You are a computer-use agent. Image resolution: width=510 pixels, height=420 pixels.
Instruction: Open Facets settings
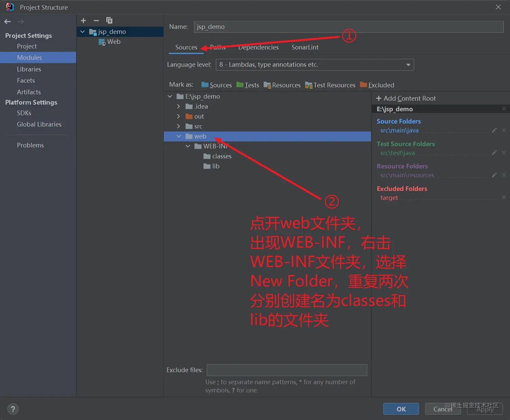point(26,81)
